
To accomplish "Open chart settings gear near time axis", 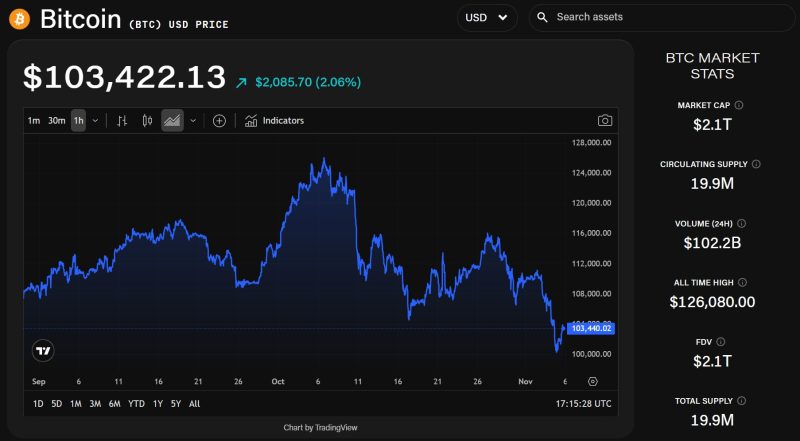I will coord(593,381).
